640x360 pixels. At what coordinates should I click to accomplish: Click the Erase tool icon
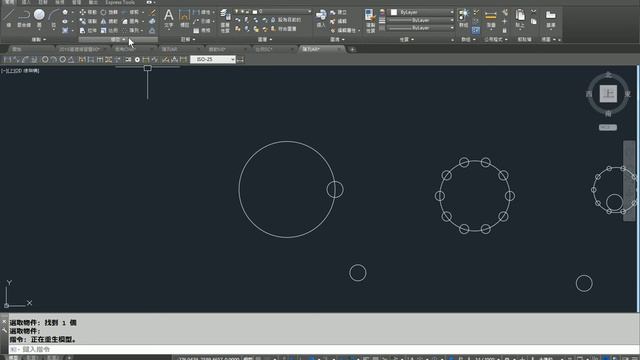click(152, 13)
